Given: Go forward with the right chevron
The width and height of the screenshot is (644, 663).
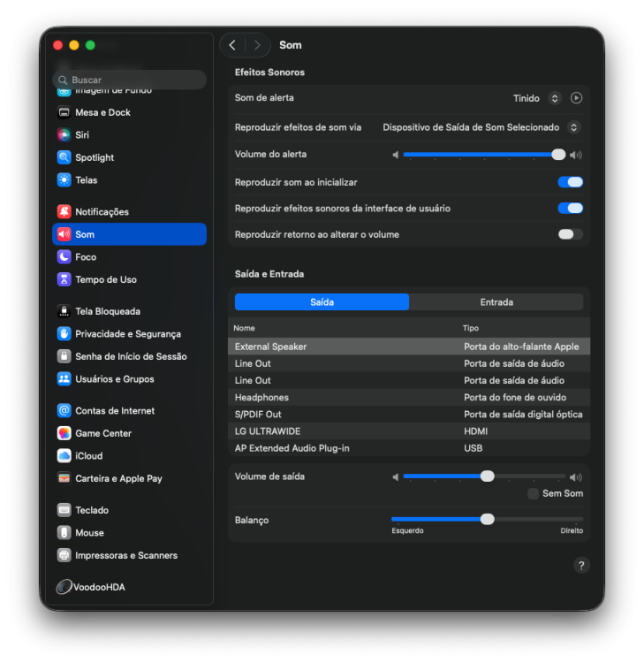Looking at the screenshot, I should click(x=257, y=45).
